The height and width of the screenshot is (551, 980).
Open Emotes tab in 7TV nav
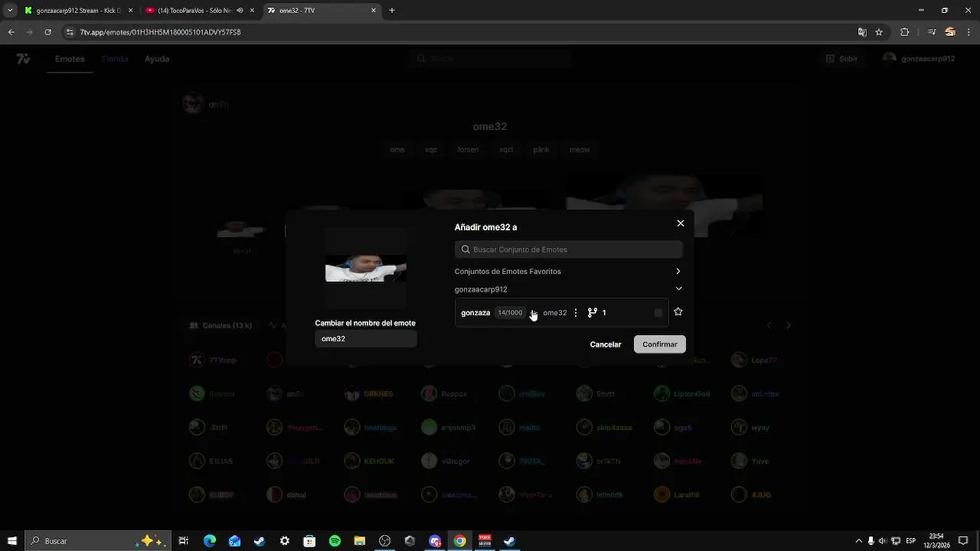(70, 59)
